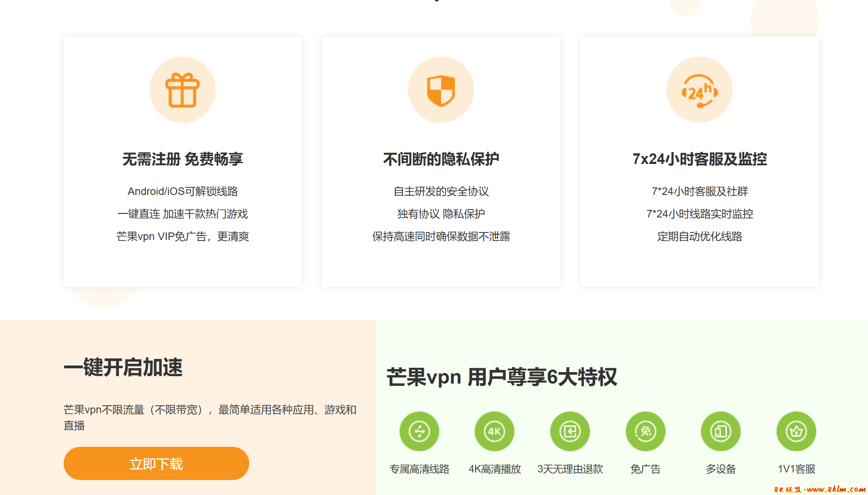Click the text 独有协议 隐私保护

click(441, 214)
